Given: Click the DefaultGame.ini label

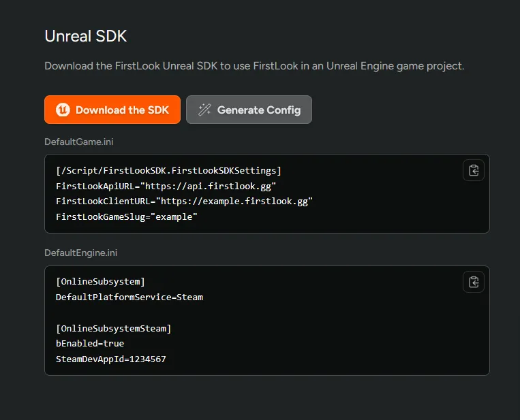Looking at the screenshot, I should [x=79, y=142].
